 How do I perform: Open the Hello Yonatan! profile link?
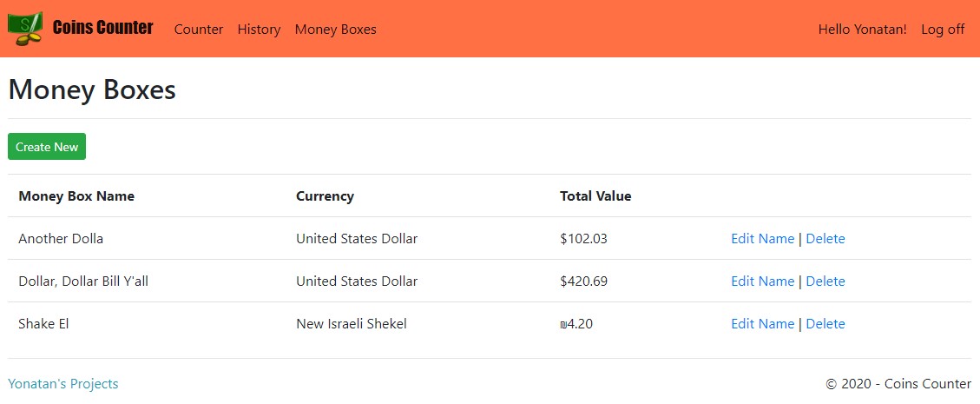point(862,30)
